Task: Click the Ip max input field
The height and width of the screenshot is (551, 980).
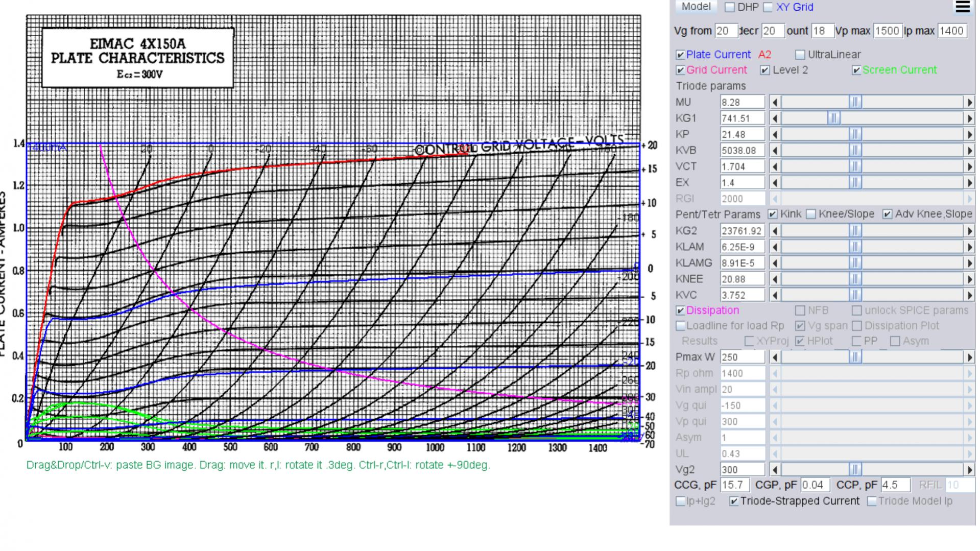Action: (952, 31)
